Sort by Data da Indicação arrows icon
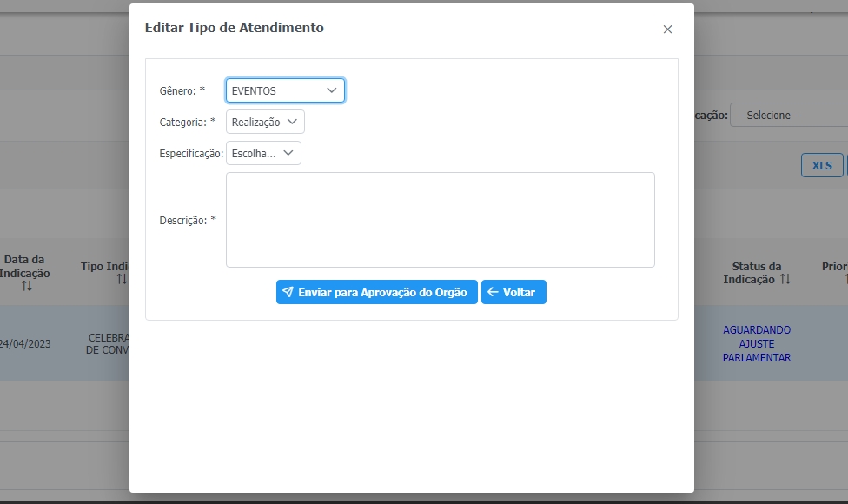Screen dimensions: 848x504 pos(27,286)
